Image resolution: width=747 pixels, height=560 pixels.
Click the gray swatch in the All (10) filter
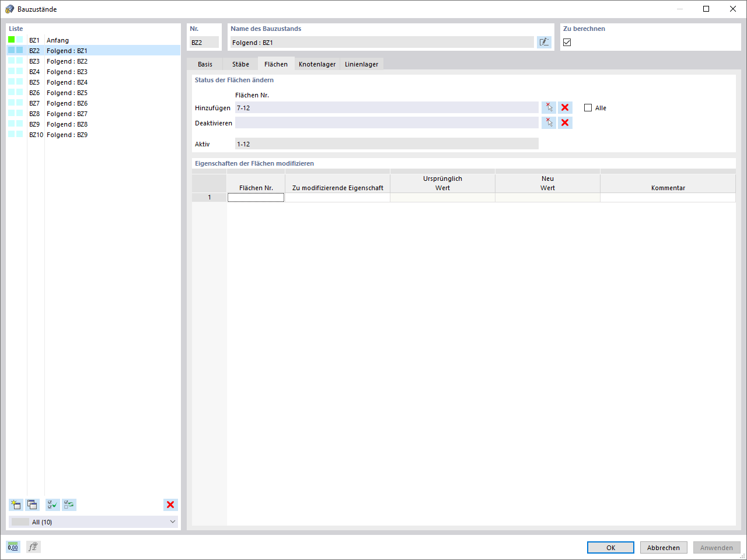click(20, 521)
